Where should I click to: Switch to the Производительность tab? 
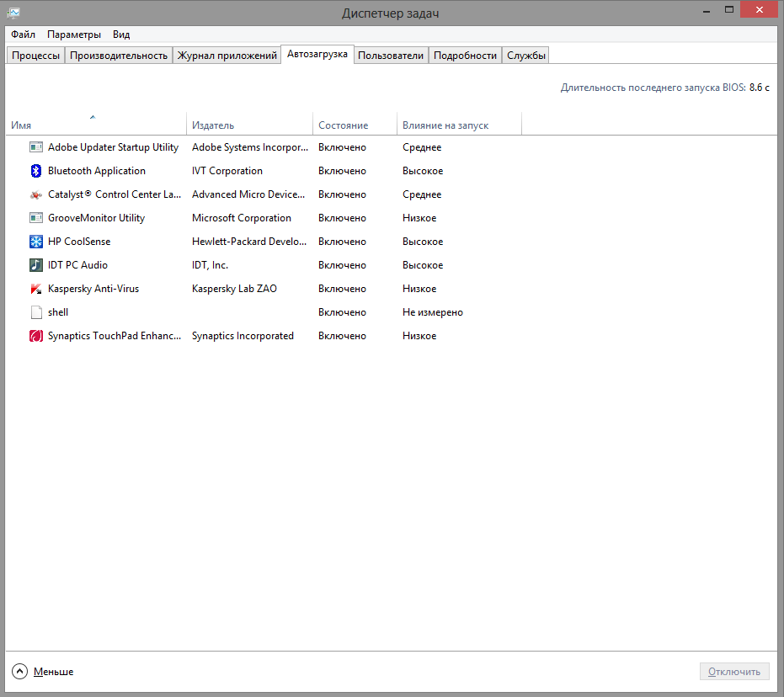click(119, 56)
